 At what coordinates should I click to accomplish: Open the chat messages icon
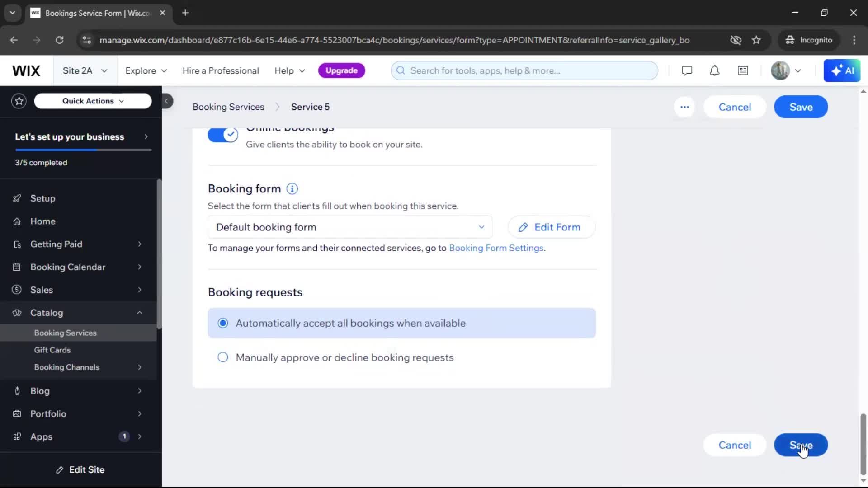[x=687, y=70]
